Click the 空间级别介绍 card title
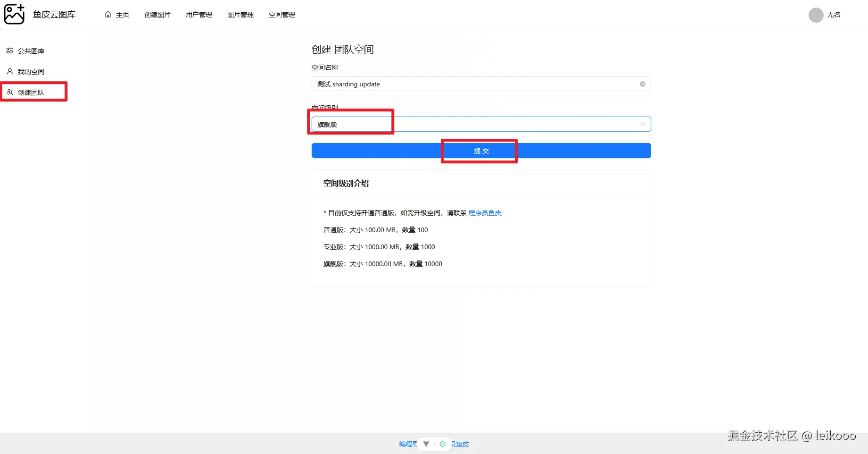The image size is (868, 454). (x=346, y=183)
